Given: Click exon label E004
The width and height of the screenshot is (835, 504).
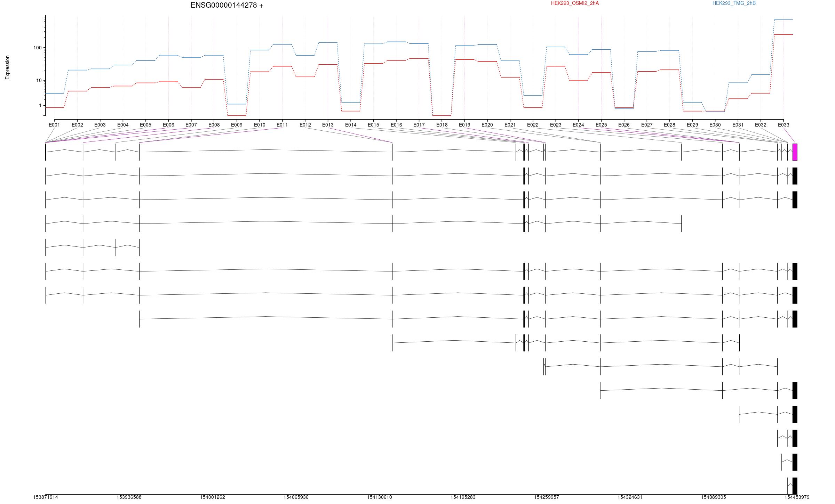Looking at the screenshot, I should pos(123,125).
